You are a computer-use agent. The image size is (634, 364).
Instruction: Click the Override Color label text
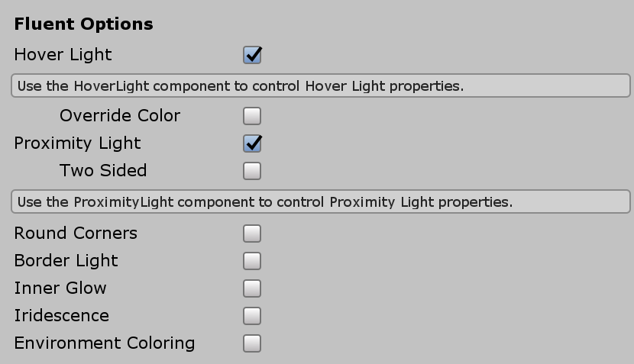tap(120, 116)
